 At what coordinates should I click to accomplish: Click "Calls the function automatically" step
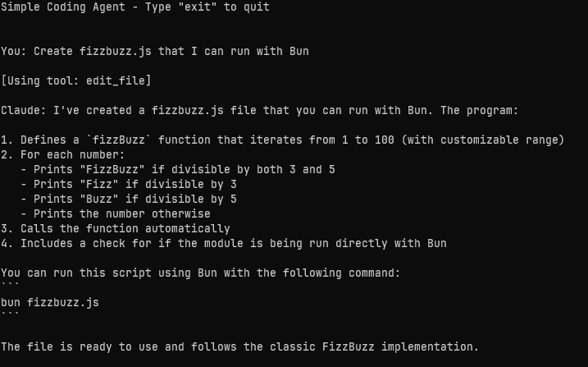coord(125,228)
